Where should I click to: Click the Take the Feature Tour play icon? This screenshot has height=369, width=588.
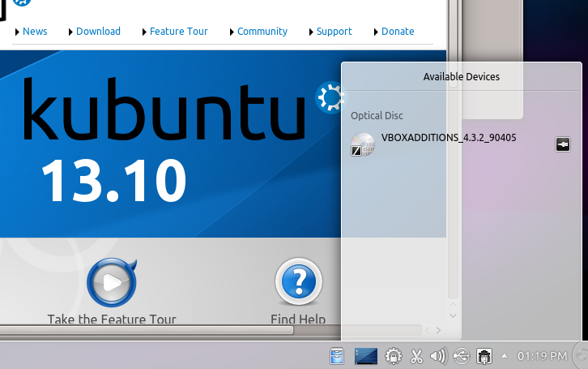click(x=112, y=282)
